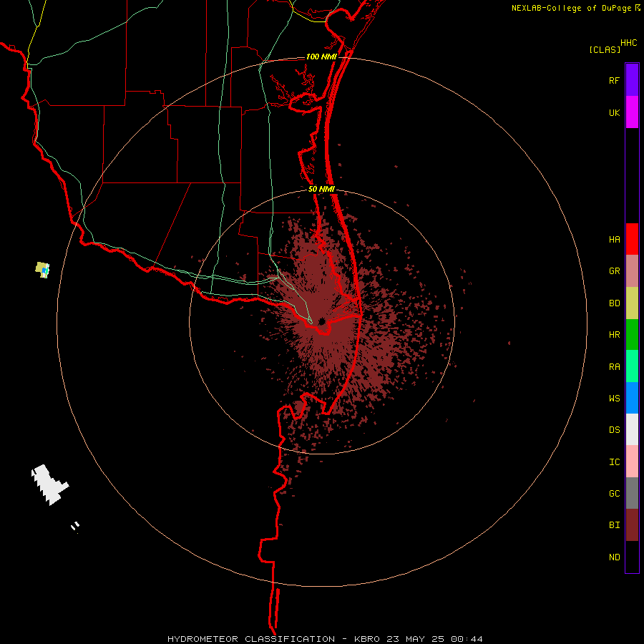The width and height of the screenshot is (644, 644).
Task: Click the 'HA' legend label
Action: tap(614, 240)
